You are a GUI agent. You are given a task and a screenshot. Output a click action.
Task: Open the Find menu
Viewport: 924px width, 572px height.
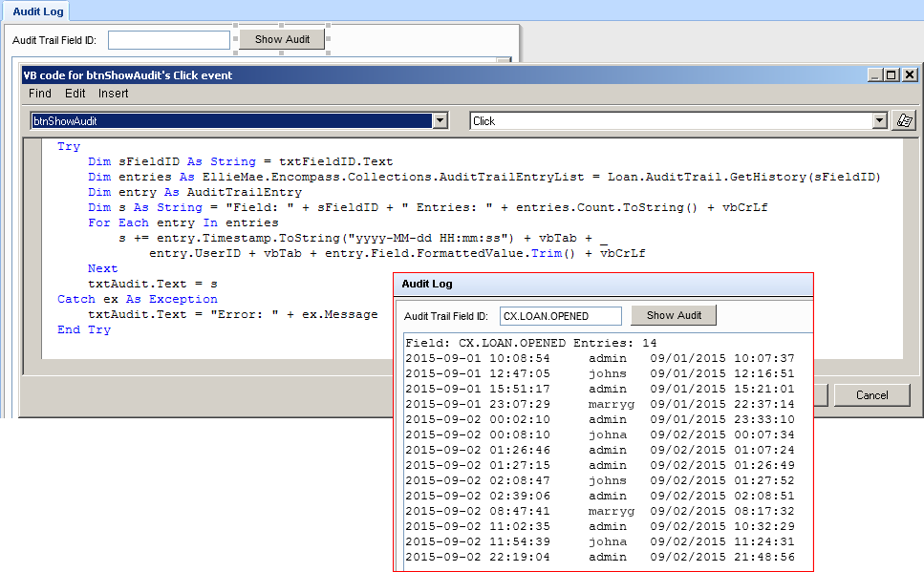[x=40, y=93]
